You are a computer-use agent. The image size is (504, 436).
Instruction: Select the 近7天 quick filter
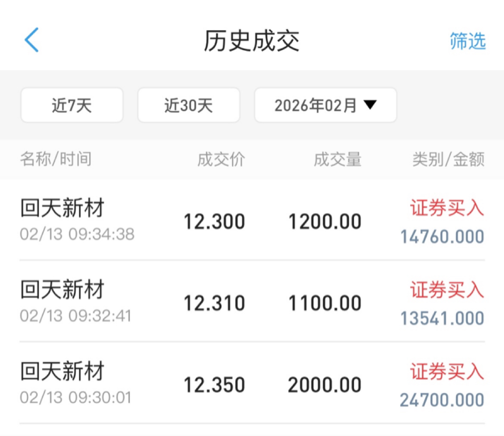(x=72, y=105)
